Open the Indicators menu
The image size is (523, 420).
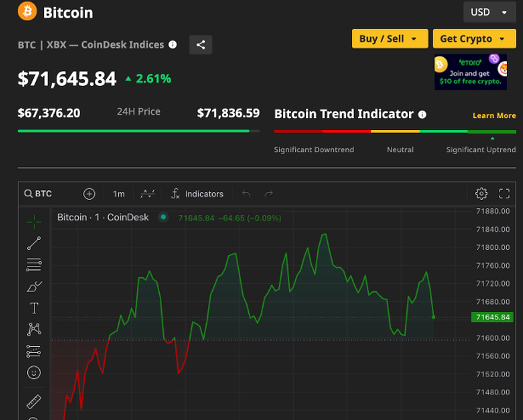tap(198, 194)
